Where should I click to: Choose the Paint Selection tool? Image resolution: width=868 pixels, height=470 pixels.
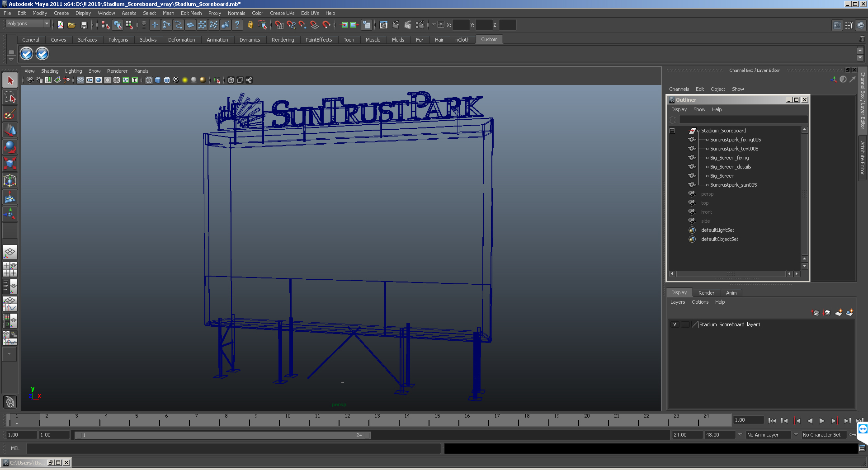coord(10,114)
